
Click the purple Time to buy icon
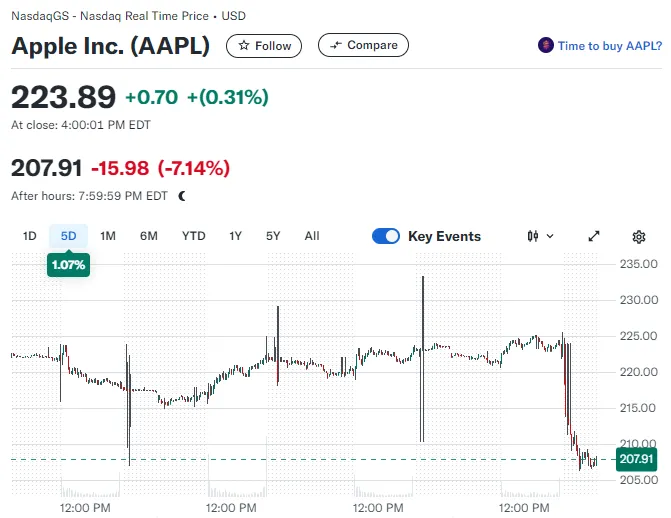coord(546,45)
